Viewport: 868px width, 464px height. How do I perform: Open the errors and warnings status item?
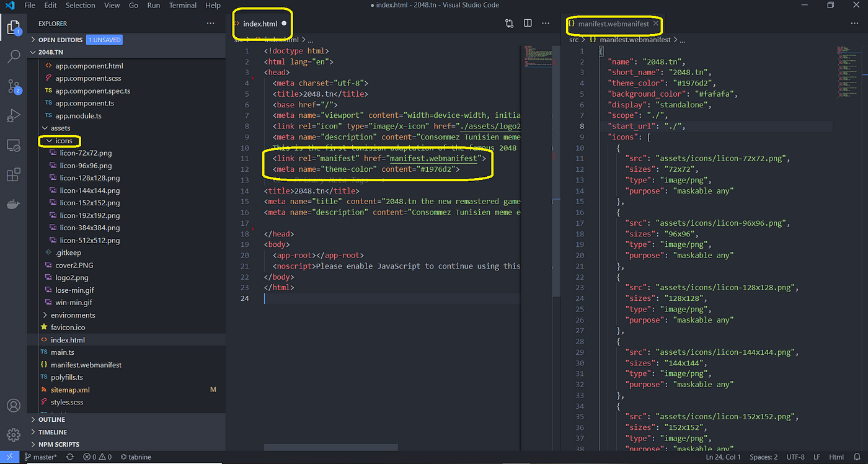pos(97,457)
